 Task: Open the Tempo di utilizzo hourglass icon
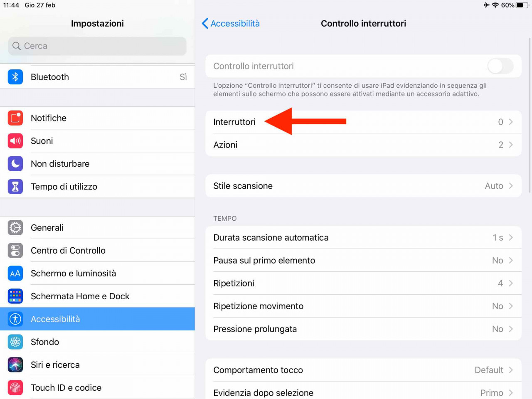point(15,187)
